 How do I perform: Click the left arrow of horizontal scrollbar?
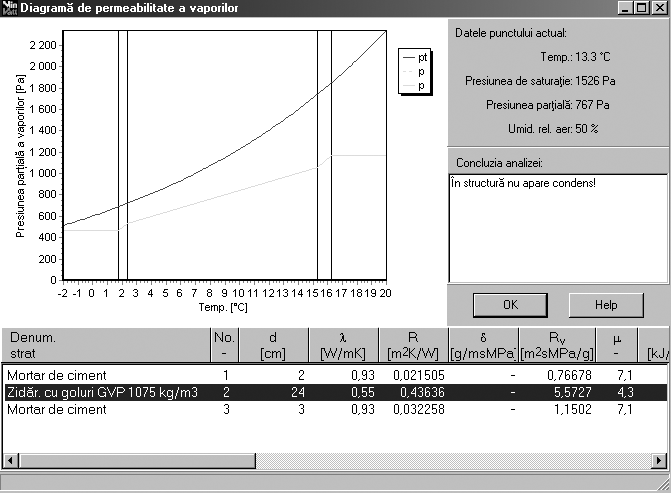tap(10, 461)
